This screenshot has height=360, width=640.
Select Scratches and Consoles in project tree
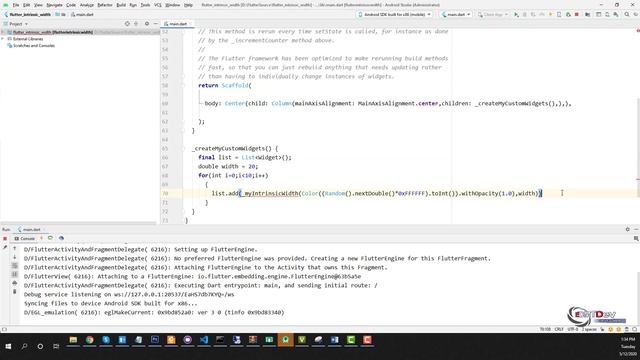34,46
